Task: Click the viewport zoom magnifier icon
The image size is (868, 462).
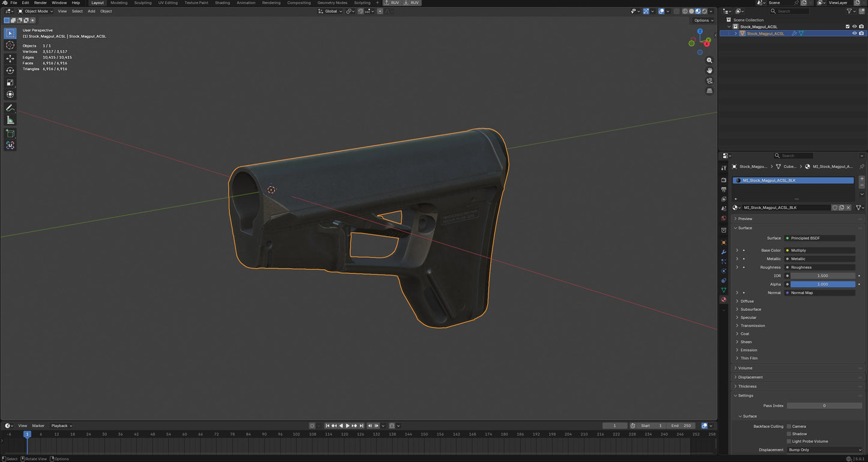Action: pos(709,61)
